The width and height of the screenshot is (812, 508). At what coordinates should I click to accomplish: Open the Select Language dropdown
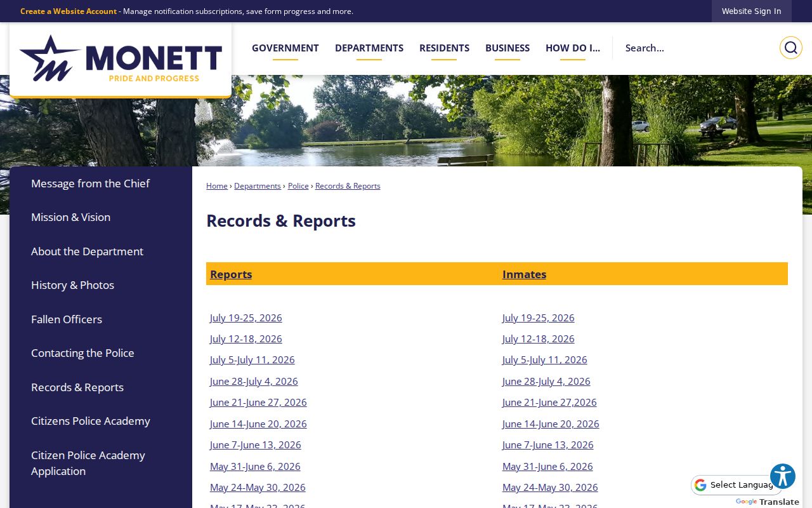[736, 485]
